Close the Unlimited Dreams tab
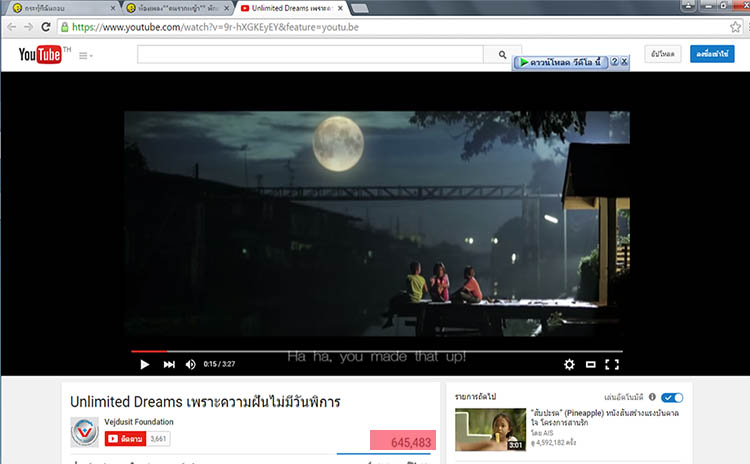 click(x=340, y=8)
